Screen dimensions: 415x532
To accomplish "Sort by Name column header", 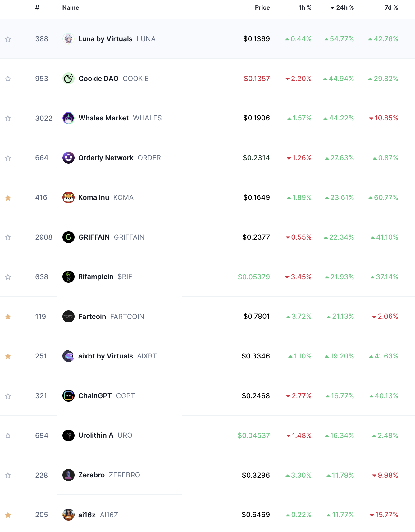I will (71, 8).
